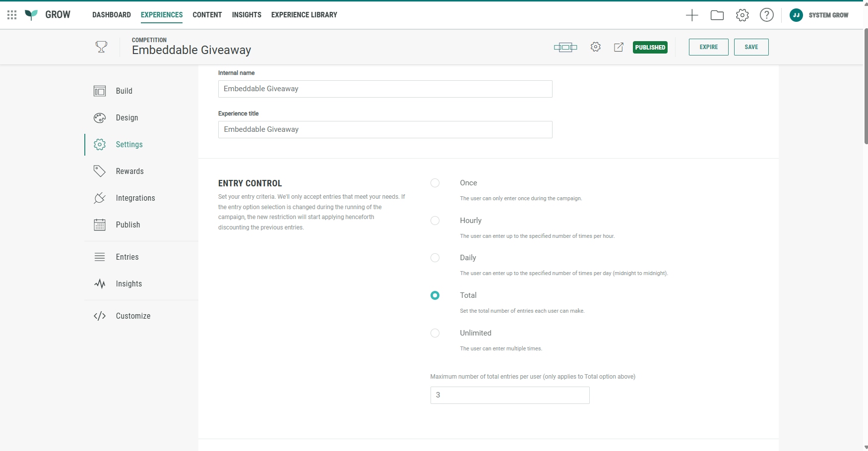The width and height of the screenshot is (868, 451).
Task: Open the external link preview icon
Action: [x=619, y=48]
